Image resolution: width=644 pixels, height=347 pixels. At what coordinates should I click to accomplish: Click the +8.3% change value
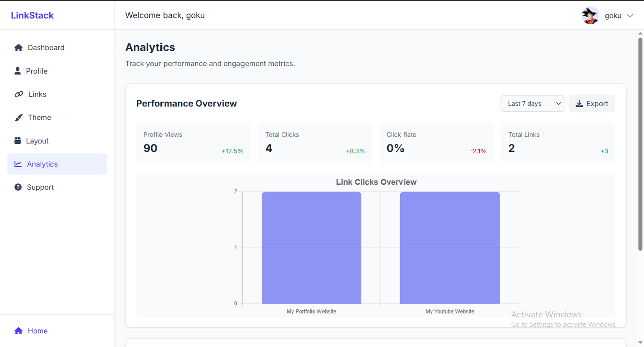coord(355,151)
